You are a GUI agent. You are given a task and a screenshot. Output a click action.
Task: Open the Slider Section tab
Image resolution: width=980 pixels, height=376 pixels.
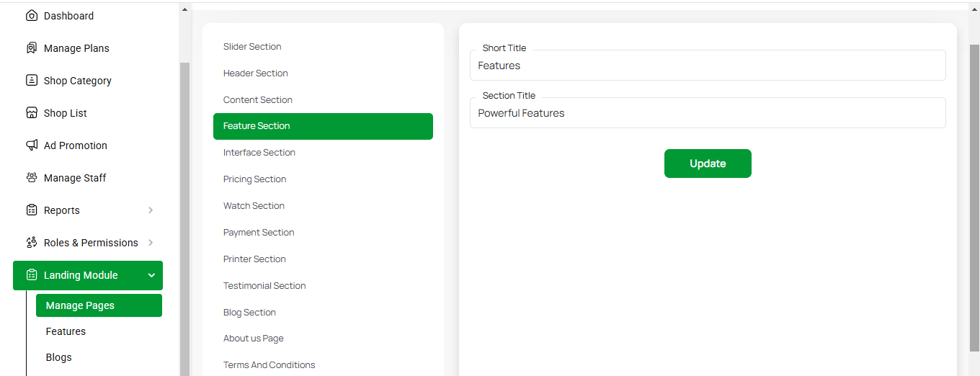[x=252, y=47]
